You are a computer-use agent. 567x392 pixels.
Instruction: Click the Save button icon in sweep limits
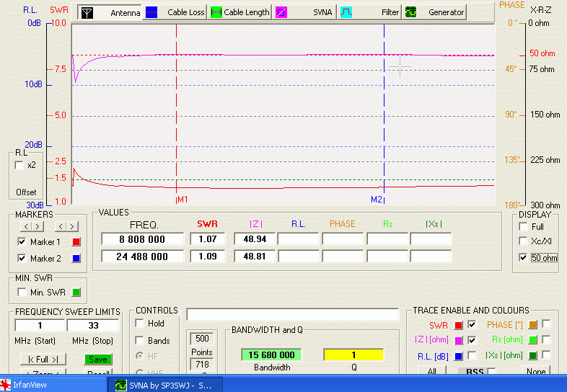[x=97, y=359]
